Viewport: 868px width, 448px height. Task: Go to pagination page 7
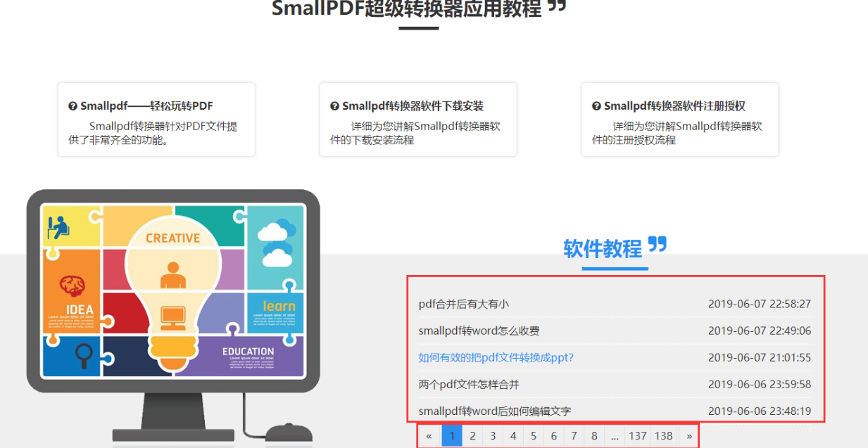574,436
